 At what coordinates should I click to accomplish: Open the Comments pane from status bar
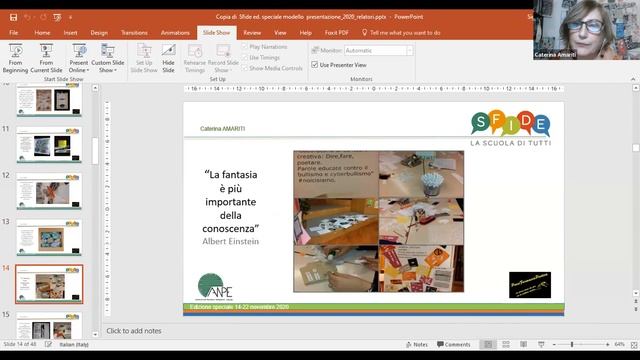(x=453, y=344)
